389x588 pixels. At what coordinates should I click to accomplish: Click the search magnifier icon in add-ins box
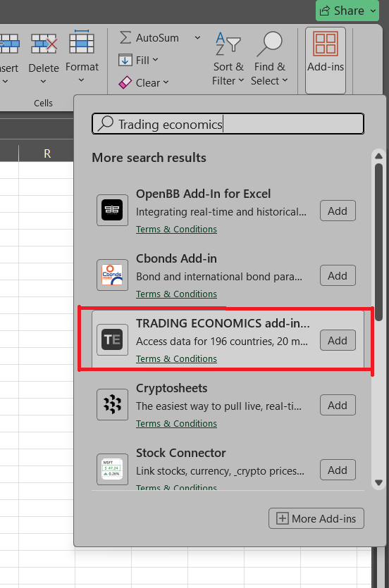coord(106,123)
